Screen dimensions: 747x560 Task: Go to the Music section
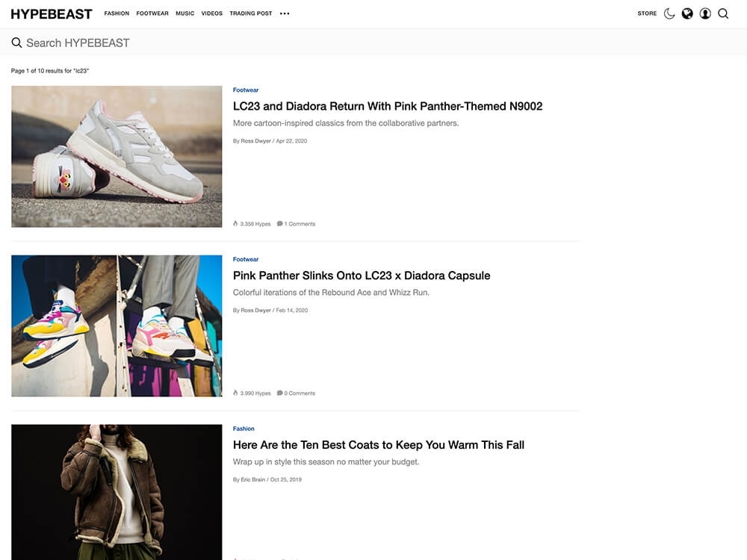click(185, 13)
